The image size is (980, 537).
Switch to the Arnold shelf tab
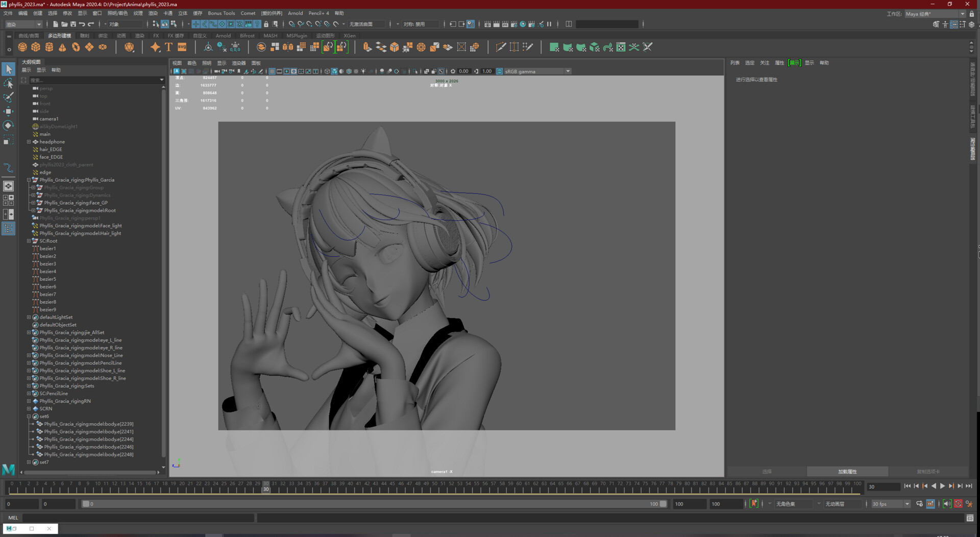click(223, 36)
